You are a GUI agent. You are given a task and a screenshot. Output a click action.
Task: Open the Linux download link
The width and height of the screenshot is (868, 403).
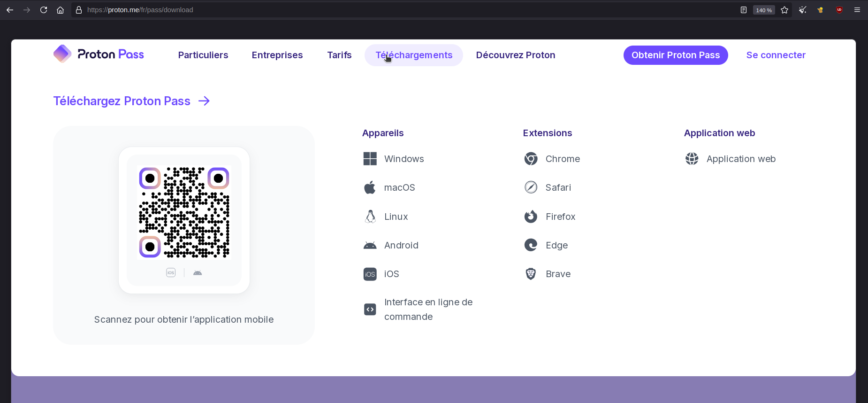[396, 217]
